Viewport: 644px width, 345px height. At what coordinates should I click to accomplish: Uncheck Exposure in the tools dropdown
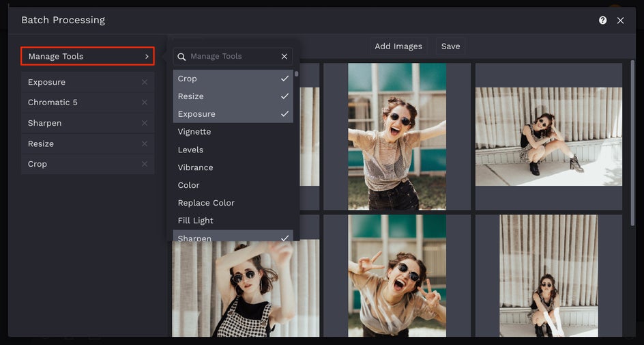click(x=284, y=114)
